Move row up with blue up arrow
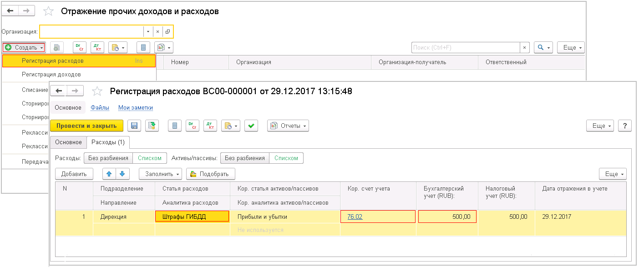 coord(109,174)
